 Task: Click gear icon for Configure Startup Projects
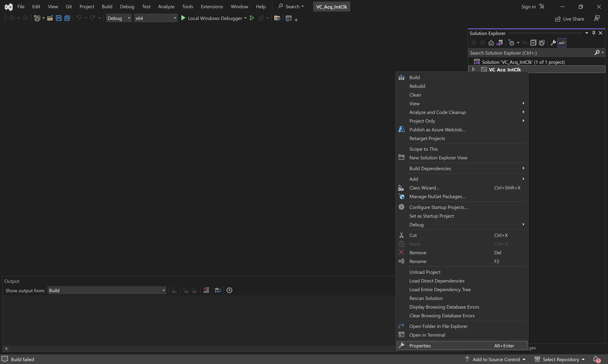401,207
